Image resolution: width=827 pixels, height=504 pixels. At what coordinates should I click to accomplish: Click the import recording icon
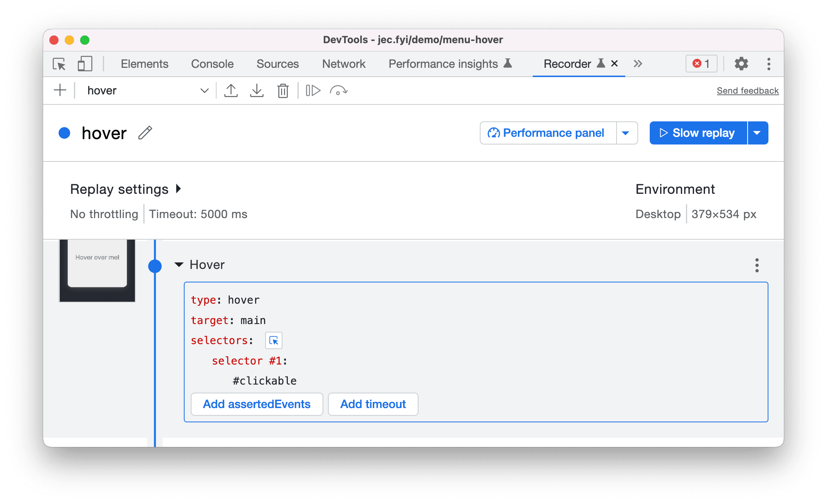pos(256,90)
